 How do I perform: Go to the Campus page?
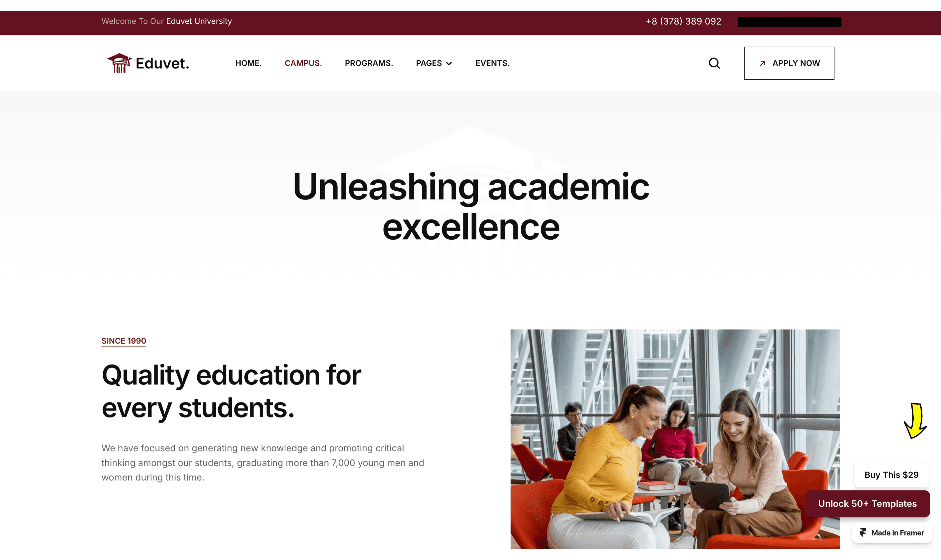tap(303, 63)
